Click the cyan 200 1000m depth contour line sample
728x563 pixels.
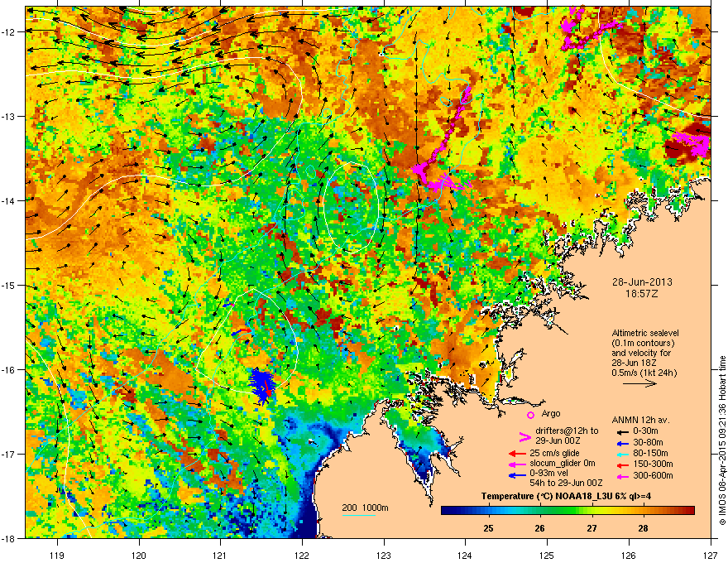[358, 515]
